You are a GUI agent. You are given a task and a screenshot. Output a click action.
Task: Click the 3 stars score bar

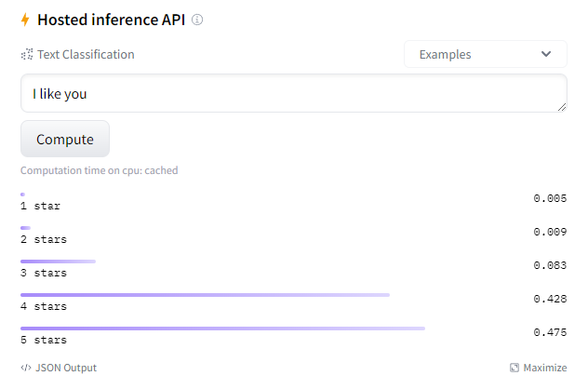58,262
